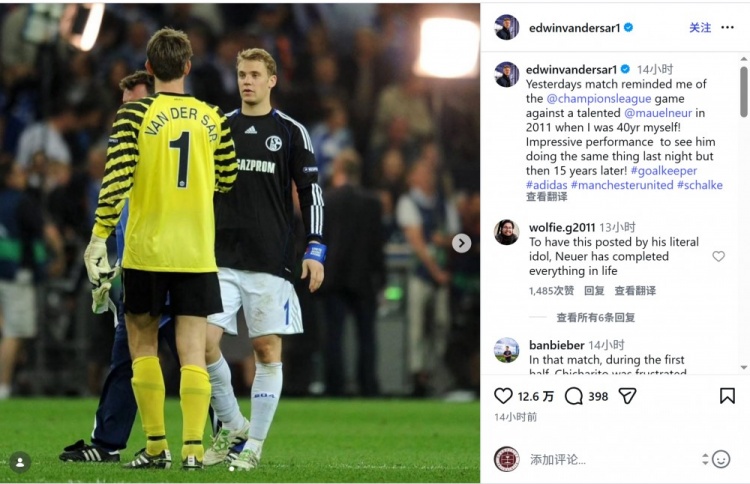Open @championsleague mention link
750x484 pixels.
click(598, 99)
